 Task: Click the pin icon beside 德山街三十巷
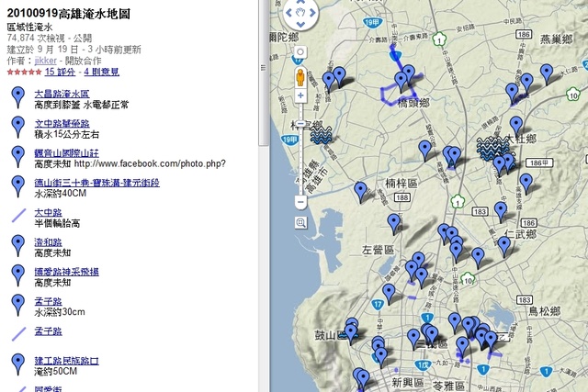pos(18,186)
